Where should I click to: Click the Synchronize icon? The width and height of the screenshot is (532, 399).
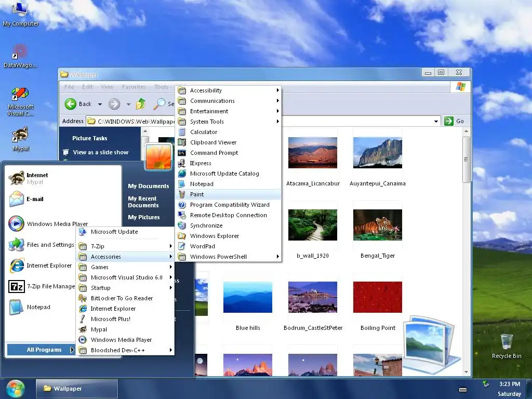[x=182, y=225]
